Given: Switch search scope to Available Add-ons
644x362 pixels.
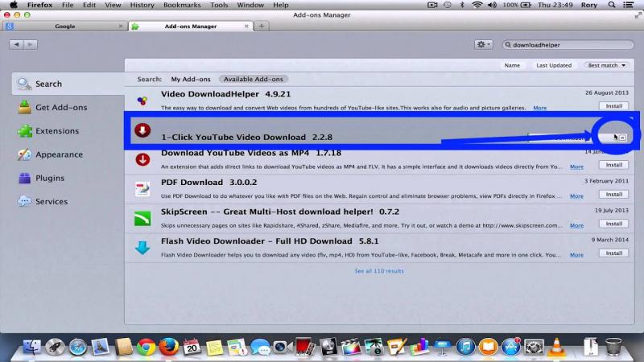Looking at the screenshot, I should [254, 79].
